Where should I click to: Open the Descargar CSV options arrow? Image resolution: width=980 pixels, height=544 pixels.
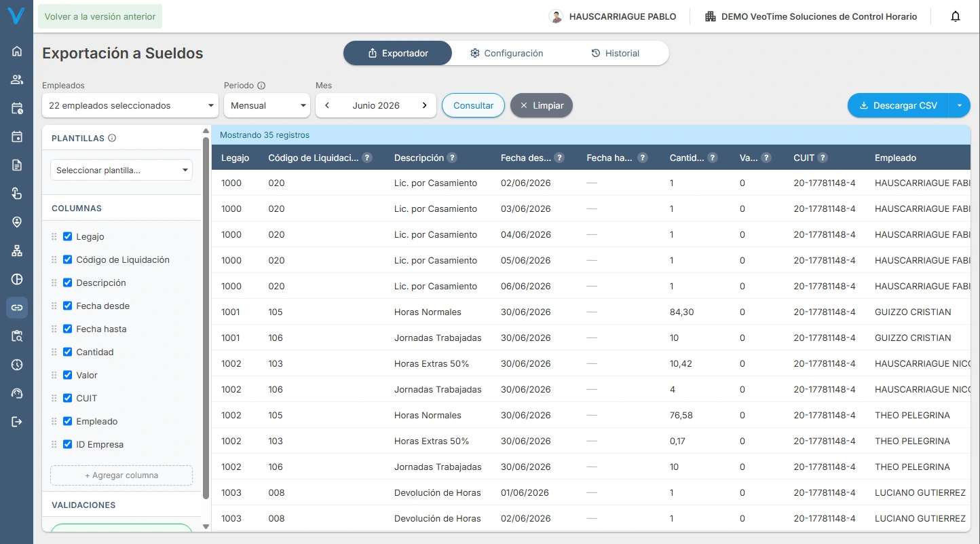pos(960,105)
